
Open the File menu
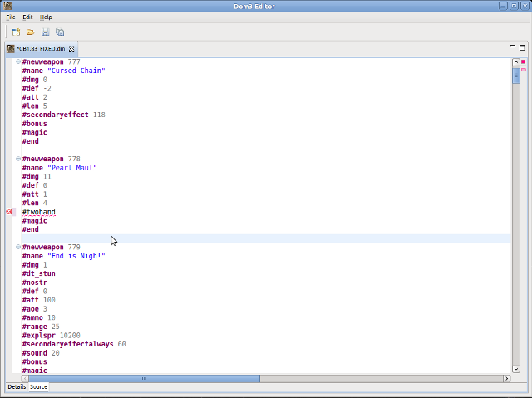[11, 17]
